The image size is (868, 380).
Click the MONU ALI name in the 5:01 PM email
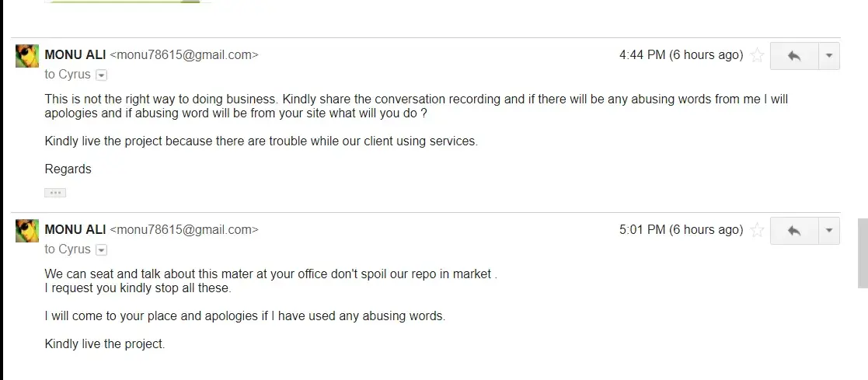[x=75, y=230]
